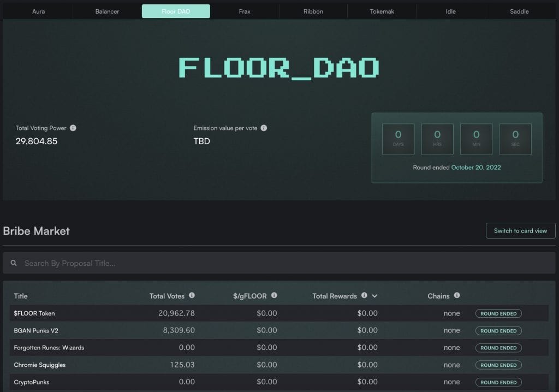The image size is (559, 392).
Task: Click the Bribe Market heading
Action: (37, 231)
